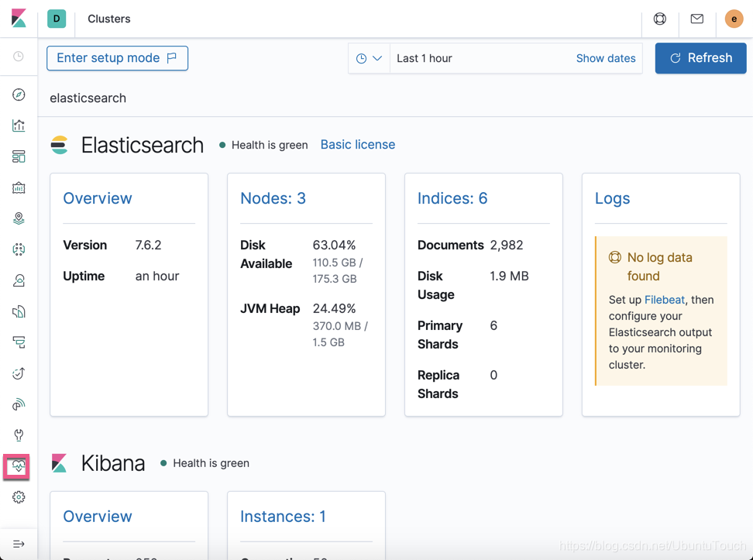Click the 'elasticsearch' cluster name text
This screenshot has height=560, width=753.
[x=88, y=98]
